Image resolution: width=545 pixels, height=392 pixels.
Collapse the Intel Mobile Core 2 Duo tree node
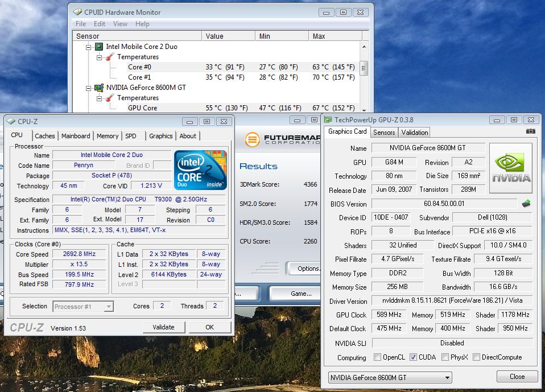coord(88,47)
